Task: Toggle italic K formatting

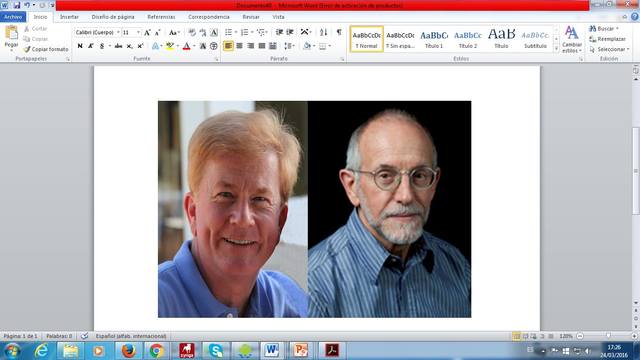Action: (91, 46)
